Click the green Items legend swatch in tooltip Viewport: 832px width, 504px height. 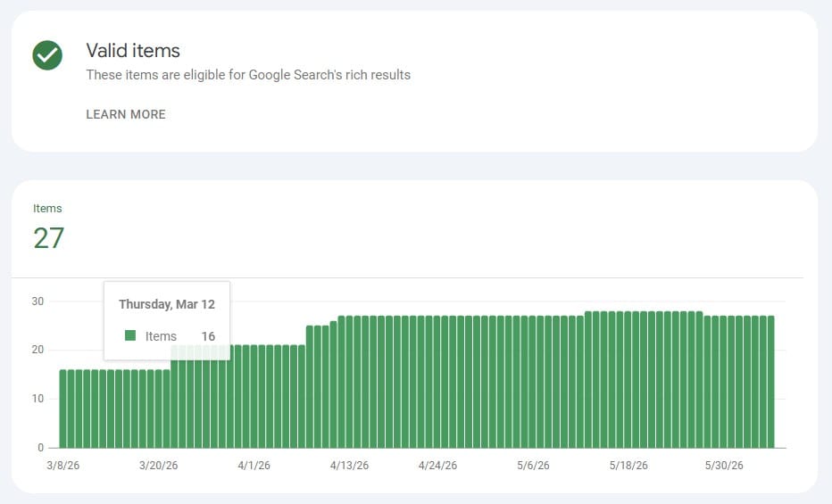[130, 335]
